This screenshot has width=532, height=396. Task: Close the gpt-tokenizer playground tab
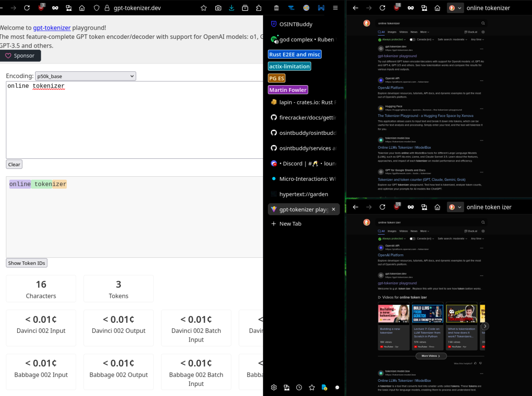333,209
